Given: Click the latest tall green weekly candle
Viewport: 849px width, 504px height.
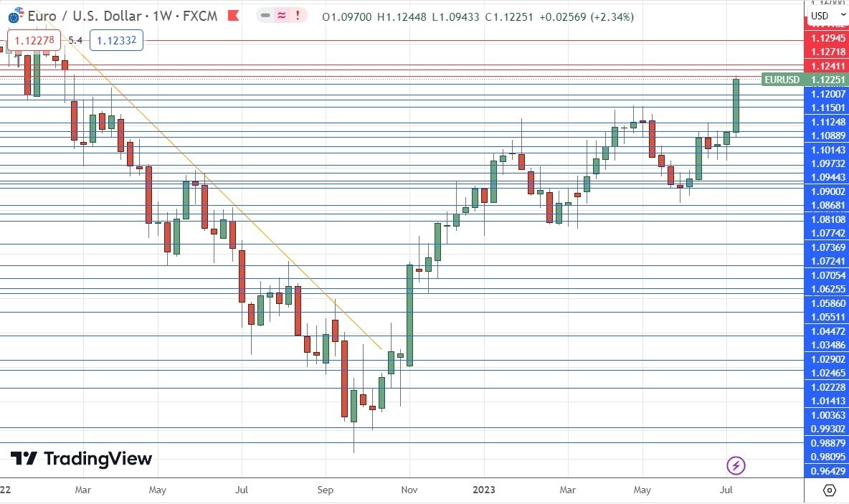Looking at the screenshot, I should (x=736, y=106).
